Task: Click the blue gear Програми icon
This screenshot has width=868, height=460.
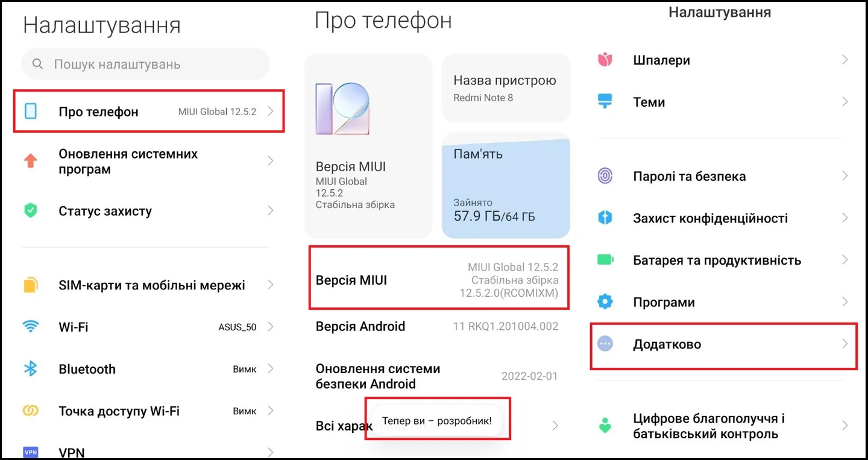Action: click(x=605, y=302)
